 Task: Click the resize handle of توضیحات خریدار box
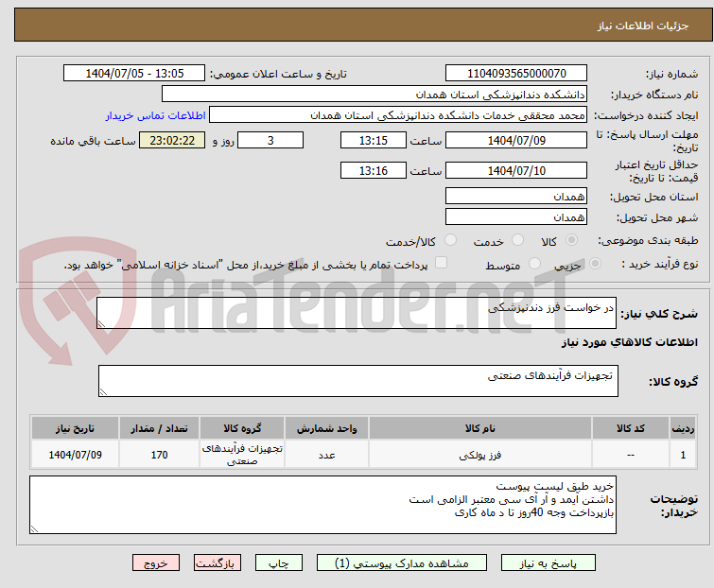[34, 528]
